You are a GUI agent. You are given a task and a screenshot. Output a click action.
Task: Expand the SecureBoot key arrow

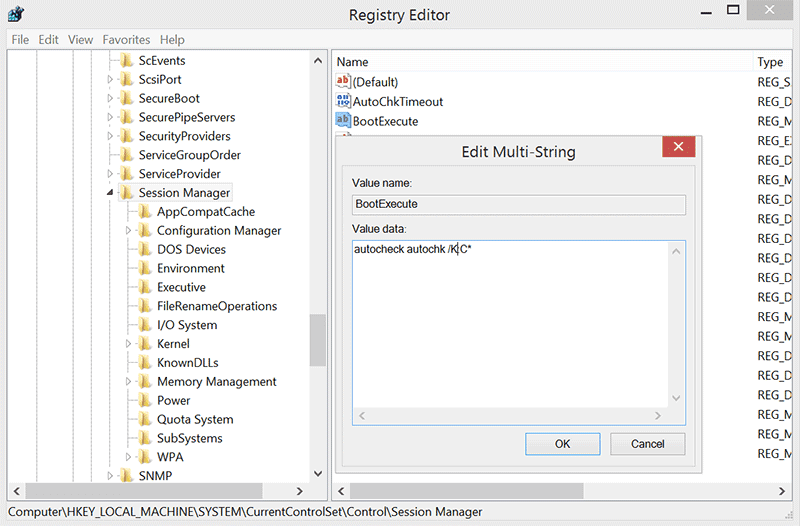coord(110,98)
